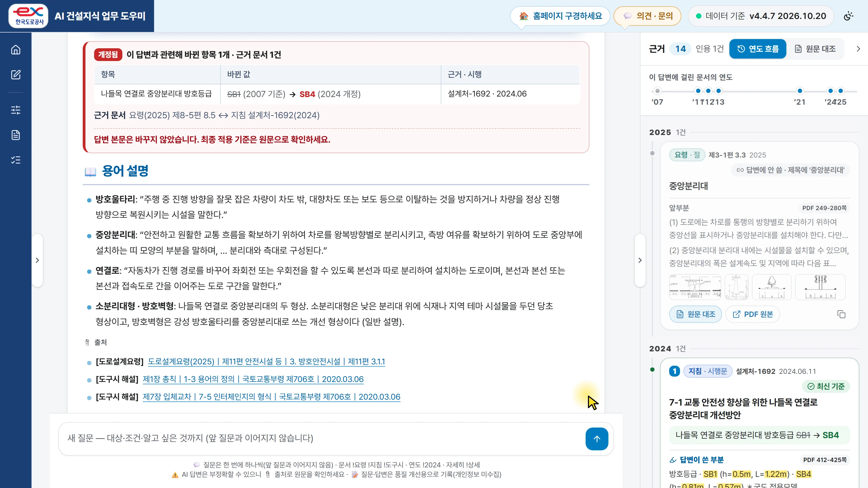Expand the left collapsed panel chevron
Screen dimensions: 868x488
coord(37,260)
